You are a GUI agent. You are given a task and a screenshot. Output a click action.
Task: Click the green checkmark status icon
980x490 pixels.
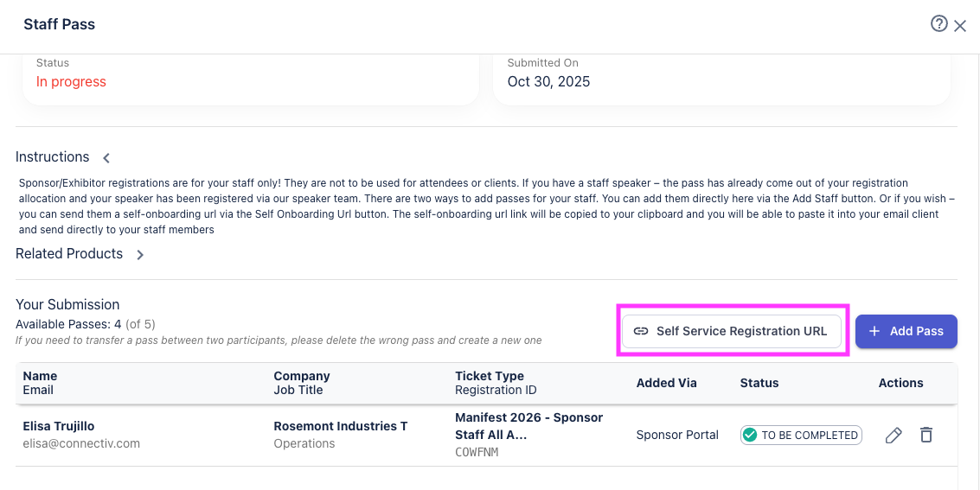[750, 435]
